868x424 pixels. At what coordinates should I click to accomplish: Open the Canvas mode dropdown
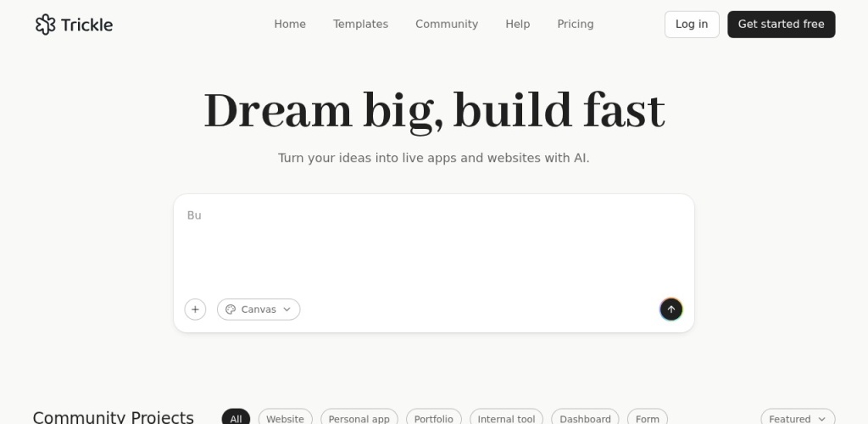tap(259, 310)
